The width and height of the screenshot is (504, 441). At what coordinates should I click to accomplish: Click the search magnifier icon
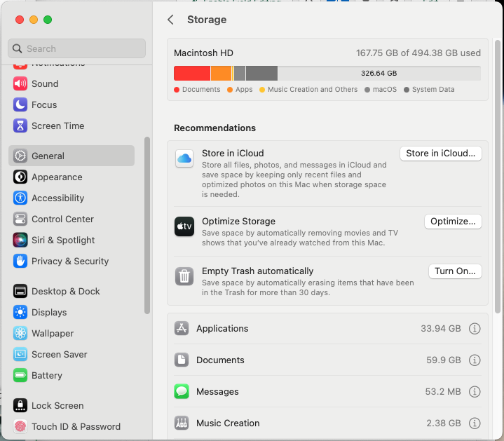tap(17, 48)
